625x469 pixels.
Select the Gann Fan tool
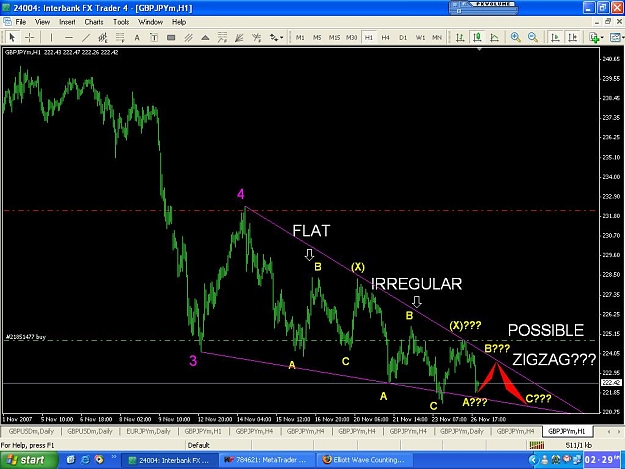239,37
